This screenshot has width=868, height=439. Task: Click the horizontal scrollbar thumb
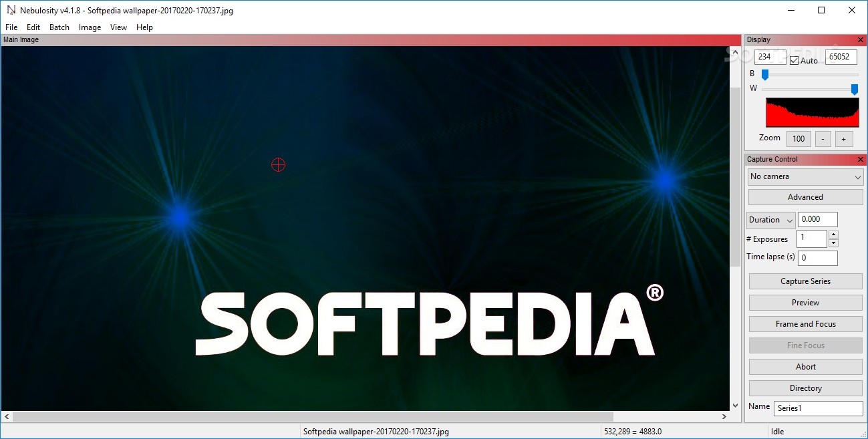[x=313, y=417]
